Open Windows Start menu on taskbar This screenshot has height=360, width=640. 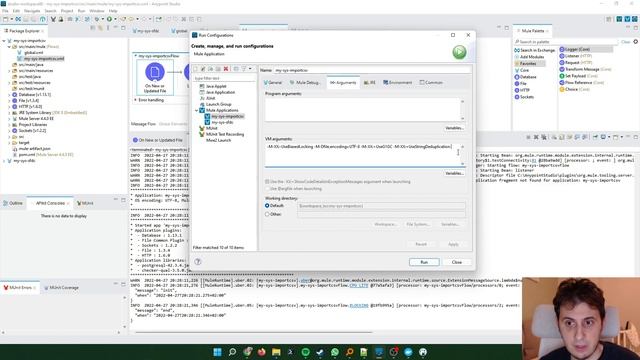[x=218, y=352]
